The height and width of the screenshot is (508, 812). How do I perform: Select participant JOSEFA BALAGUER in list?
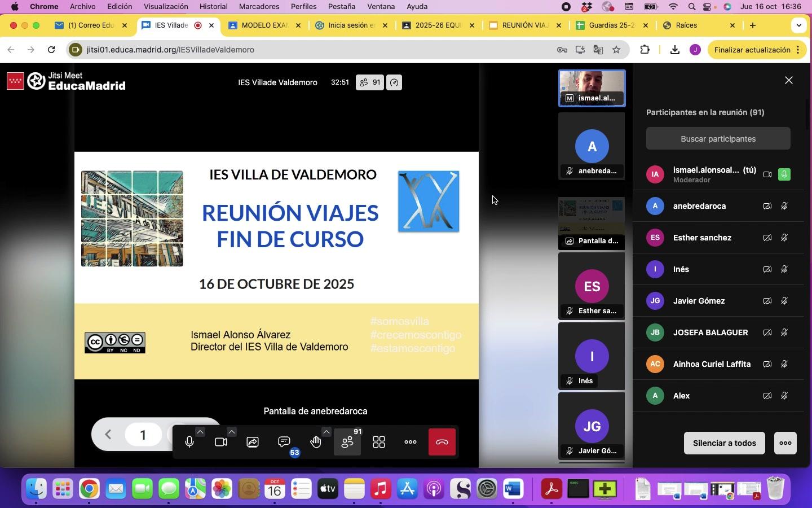718,332
